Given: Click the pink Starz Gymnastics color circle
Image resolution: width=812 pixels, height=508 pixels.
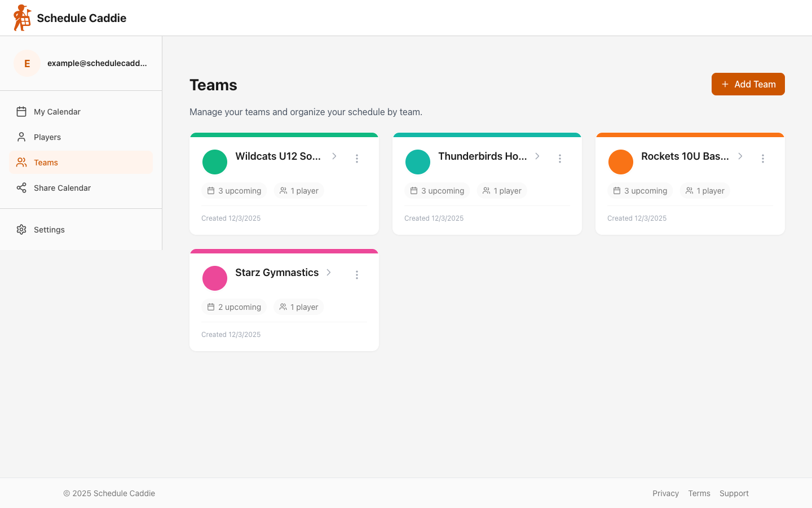Looking at the screenshot, I should tap(215, 278).
